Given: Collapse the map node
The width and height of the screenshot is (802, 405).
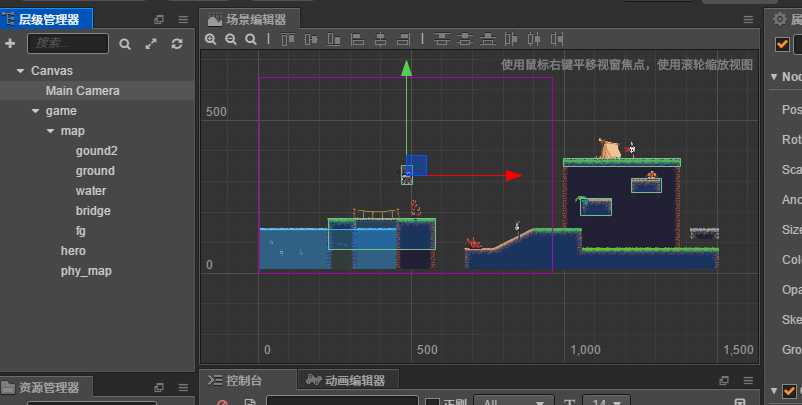Looking at the screenshot, I should (x=50, y=131).
